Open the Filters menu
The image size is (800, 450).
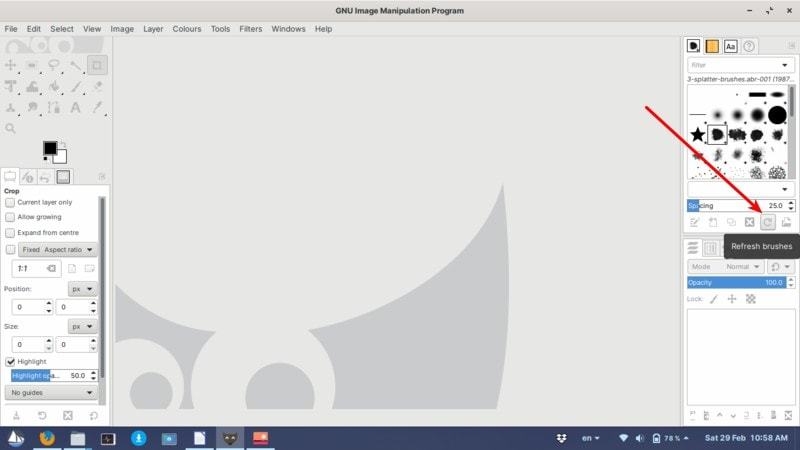click(x=250, y=29)
